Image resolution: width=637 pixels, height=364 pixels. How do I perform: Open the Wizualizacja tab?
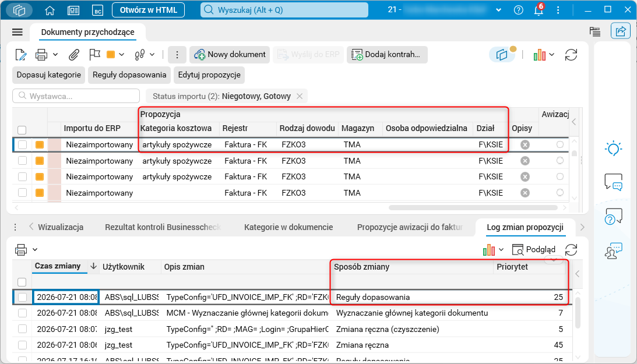[x=61, y=227]
